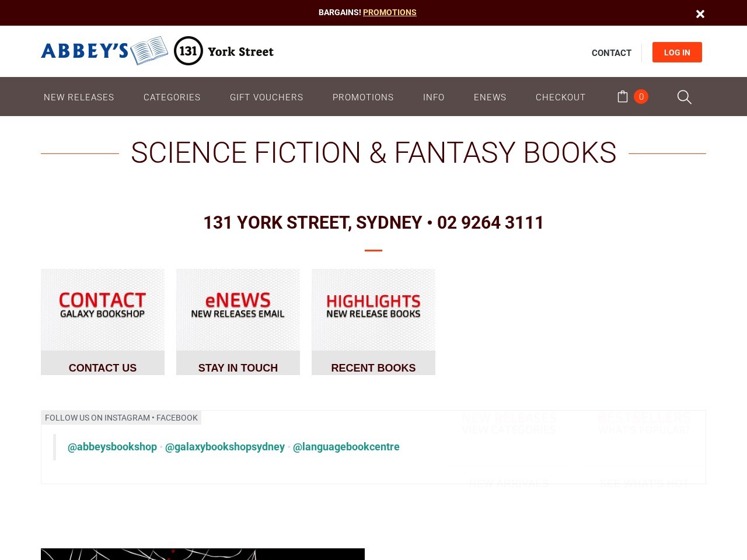
Task: Dismiss the BARGAINS promotions banner
Action: [x=700, y=13]
